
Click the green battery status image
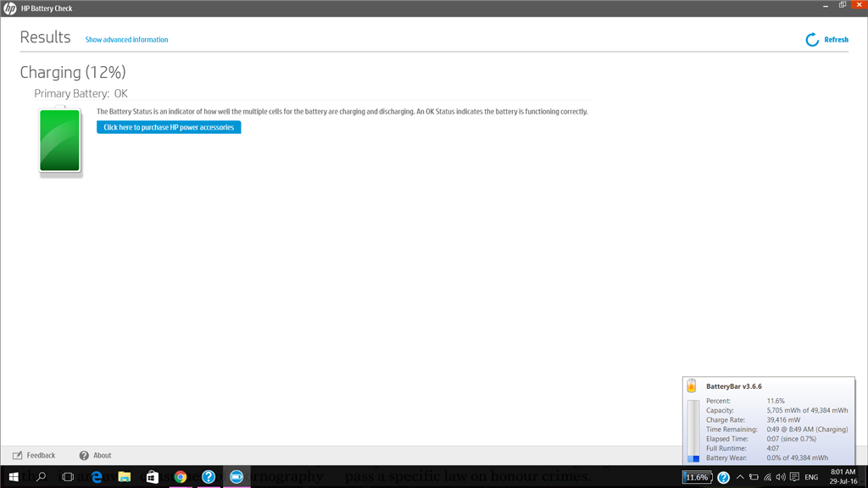pyautogui.click(x=60, y=141)
